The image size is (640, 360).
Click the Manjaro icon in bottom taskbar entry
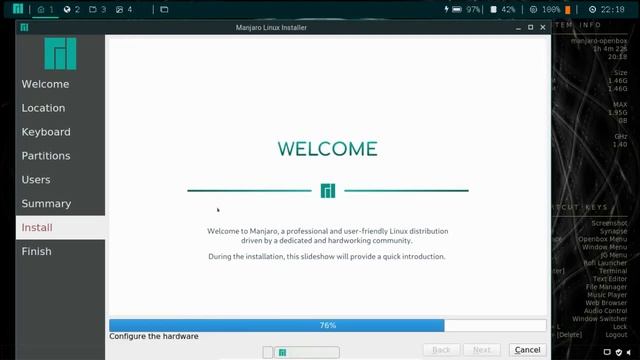[282, 352]
